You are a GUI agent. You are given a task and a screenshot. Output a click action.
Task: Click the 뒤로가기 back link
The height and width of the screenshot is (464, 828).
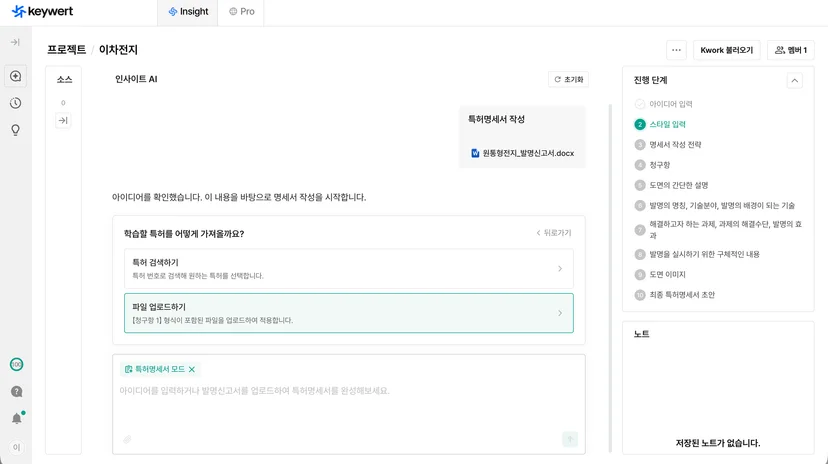[553, 233]
